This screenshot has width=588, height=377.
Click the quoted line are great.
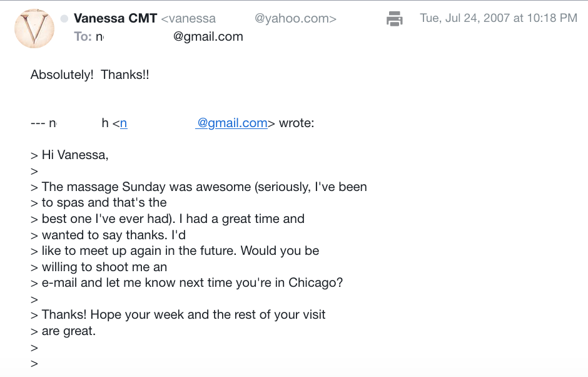69,331
